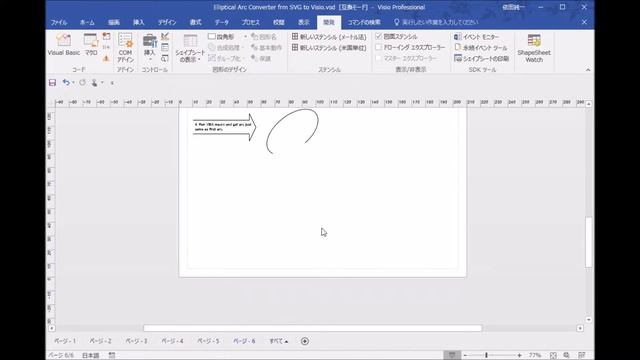Click 日本語 language in status bar
Viewport: 640px width, 360px height.
(91, 356)
